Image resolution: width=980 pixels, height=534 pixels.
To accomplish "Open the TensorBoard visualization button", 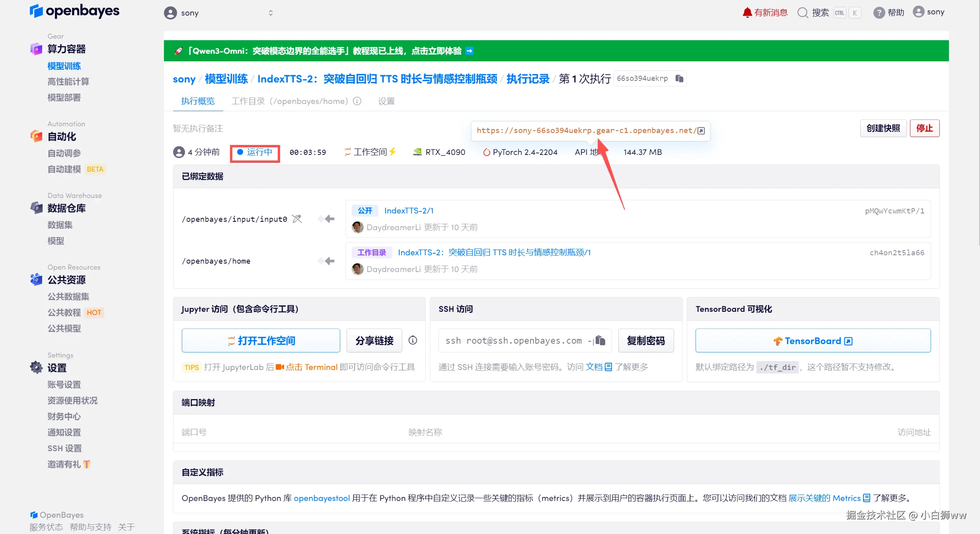I will (x=812, y=341).
